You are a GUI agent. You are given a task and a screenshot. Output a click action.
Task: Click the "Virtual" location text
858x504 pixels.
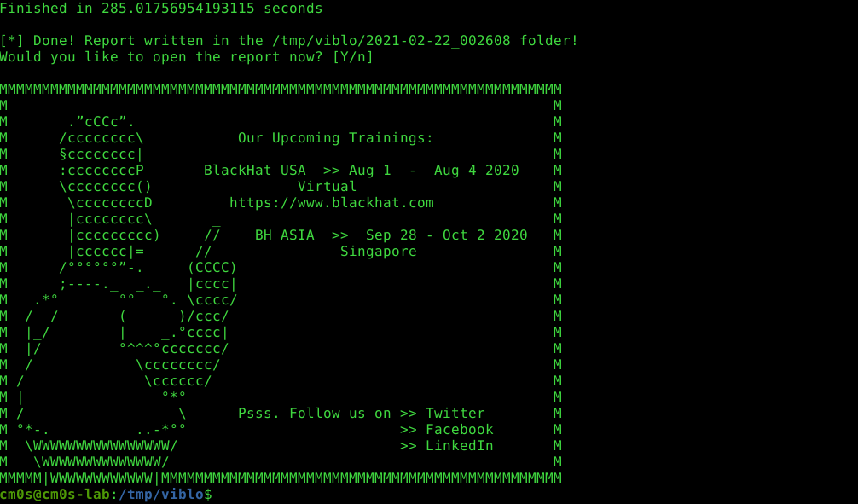[x=328, y=187]
